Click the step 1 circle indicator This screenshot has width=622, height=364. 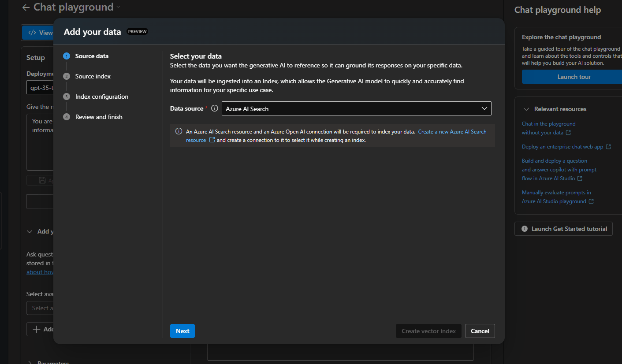coord(67,56)
